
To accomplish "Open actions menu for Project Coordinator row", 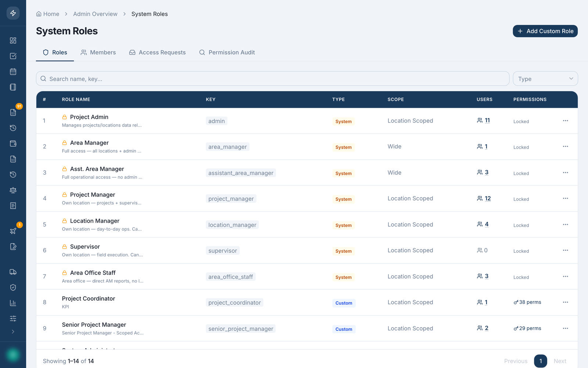I will tap(565, 302).
